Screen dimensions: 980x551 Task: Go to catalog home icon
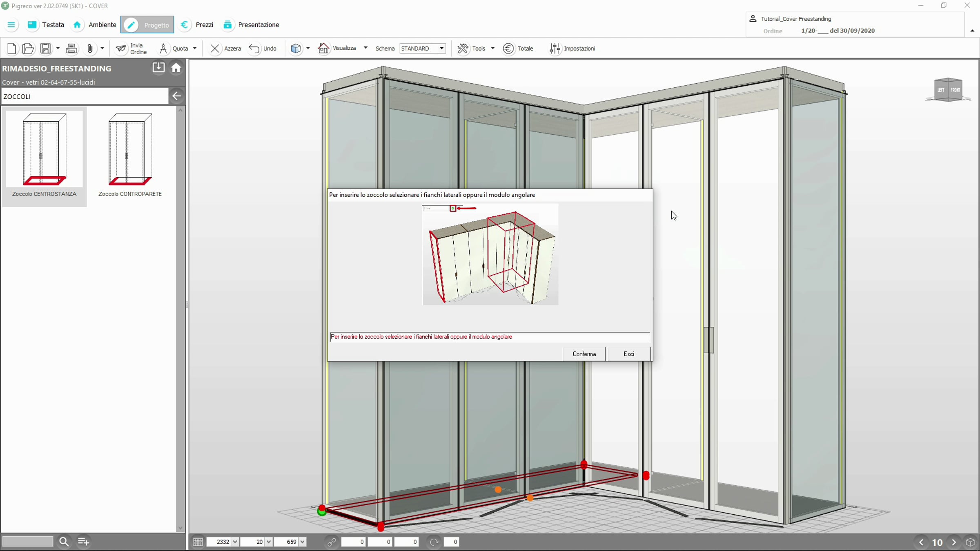pyautogui.click(x=176, y=68)
